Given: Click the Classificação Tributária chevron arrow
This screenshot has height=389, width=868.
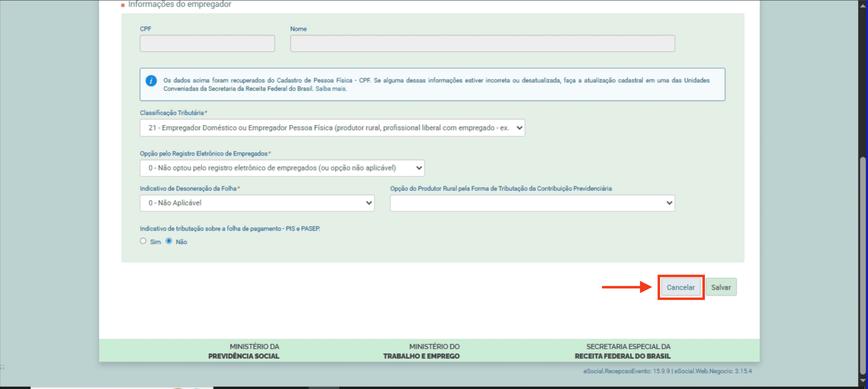Looking at the screenshot, I should 519,128.
